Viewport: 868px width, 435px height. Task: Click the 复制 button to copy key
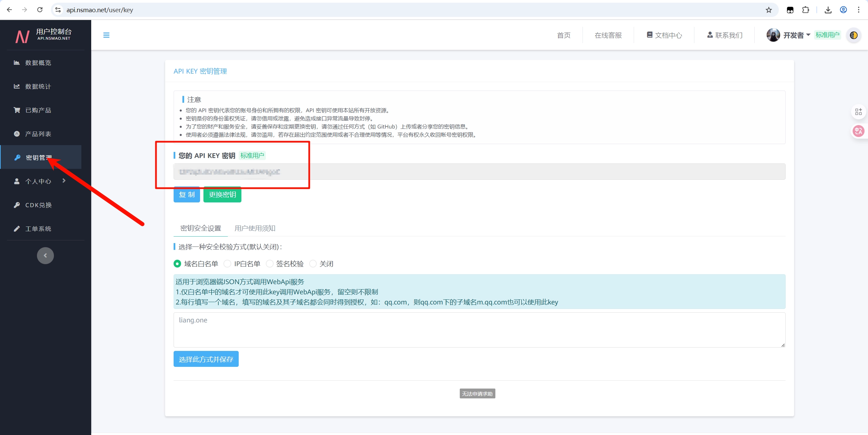tap(186, 195)
